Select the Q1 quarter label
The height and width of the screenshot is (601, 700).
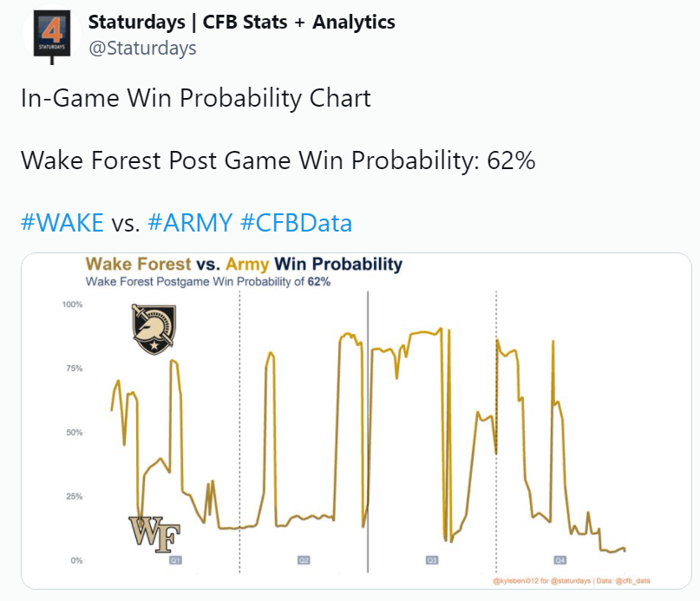(175, 560)
